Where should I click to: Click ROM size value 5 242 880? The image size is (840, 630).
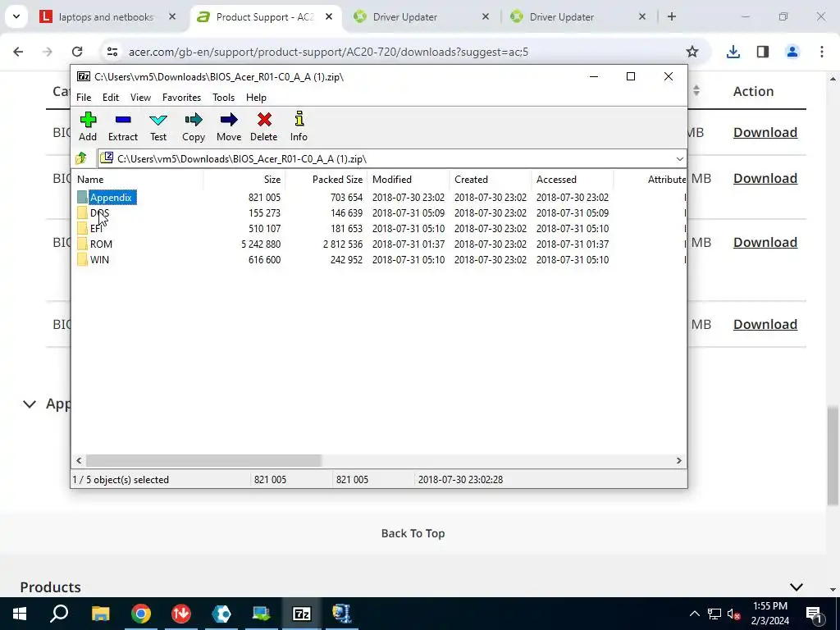click(x=261, y=244)
